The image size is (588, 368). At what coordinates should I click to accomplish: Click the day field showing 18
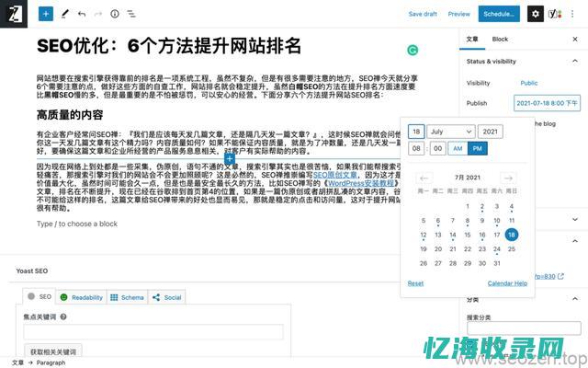[416, 132]
